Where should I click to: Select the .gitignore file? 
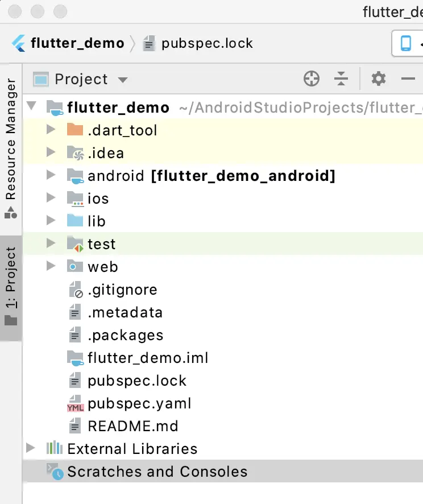coord(122,290)
